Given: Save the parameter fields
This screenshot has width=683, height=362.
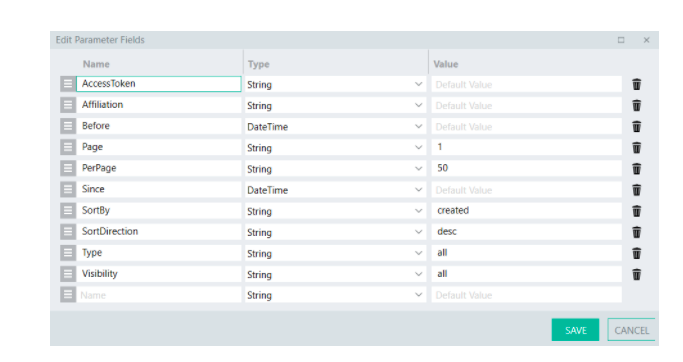Looking at the screenshot, I should point(575,330).
